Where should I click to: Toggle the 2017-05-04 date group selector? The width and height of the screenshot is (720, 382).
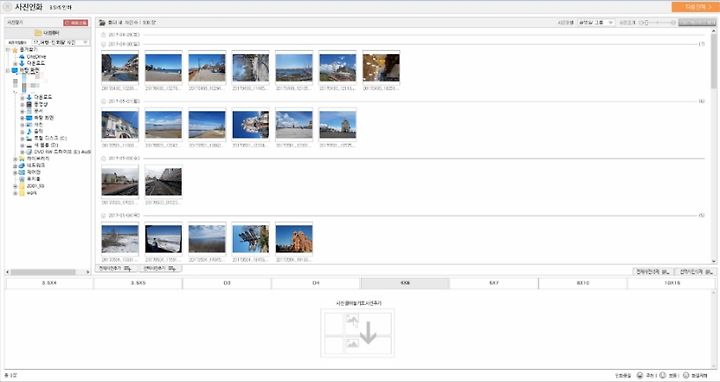103,215
